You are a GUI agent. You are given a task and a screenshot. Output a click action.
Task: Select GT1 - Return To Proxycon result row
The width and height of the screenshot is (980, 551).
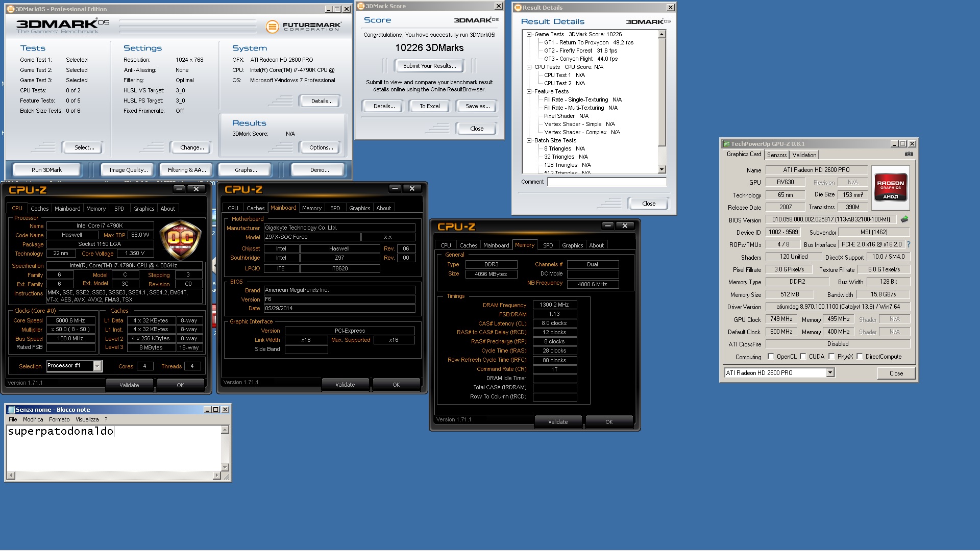(589, 43)
